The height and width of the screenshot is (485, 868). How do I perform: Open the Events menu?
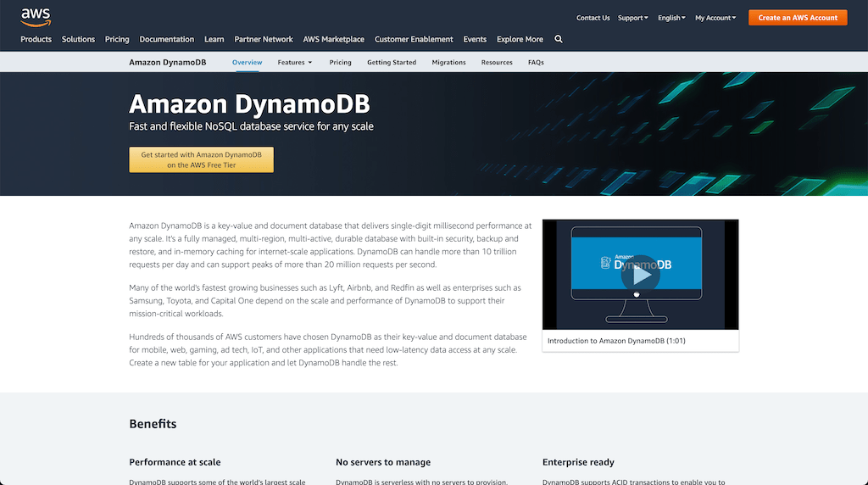(475, 39)
